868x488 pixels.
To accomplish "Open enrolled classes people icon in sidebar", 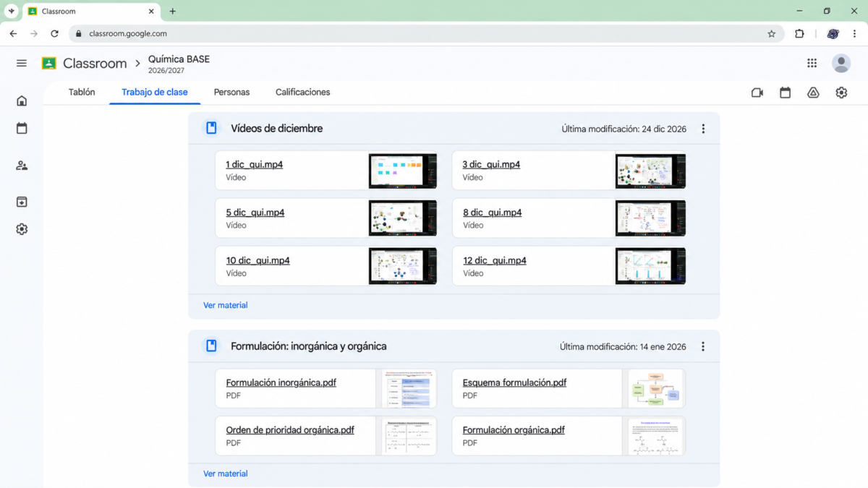I will [22, 166].
